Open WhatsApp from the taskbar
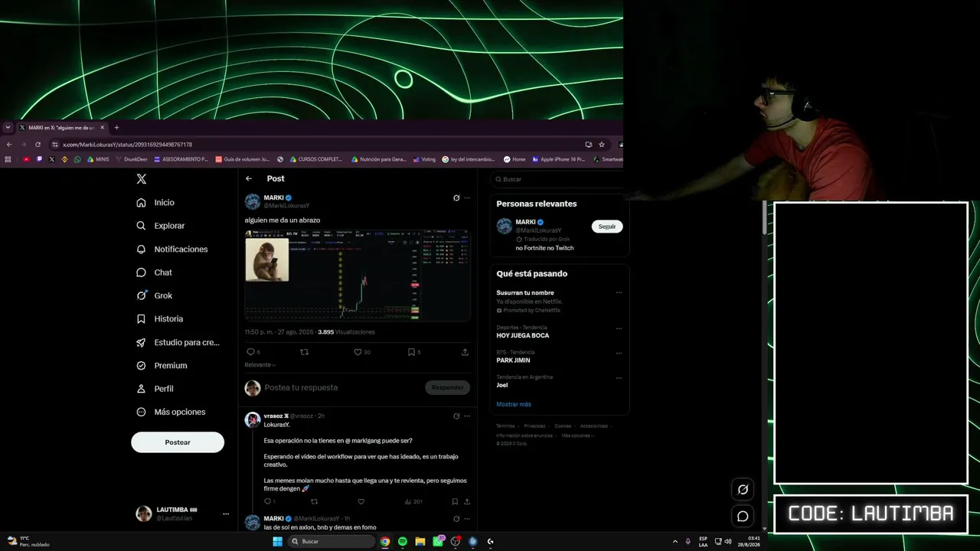This screenshot has height=551, width=980. 438,541
